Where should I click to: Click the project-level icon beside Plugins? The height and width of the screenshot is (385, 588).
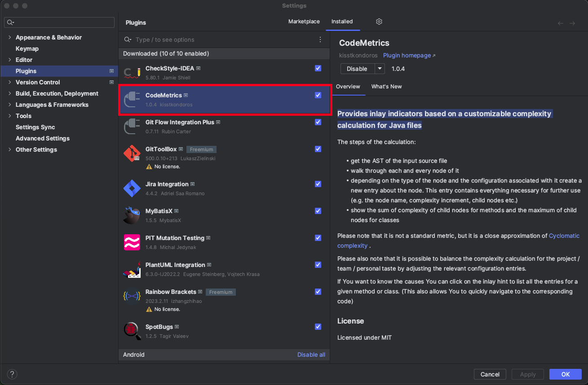pos(112,71)
